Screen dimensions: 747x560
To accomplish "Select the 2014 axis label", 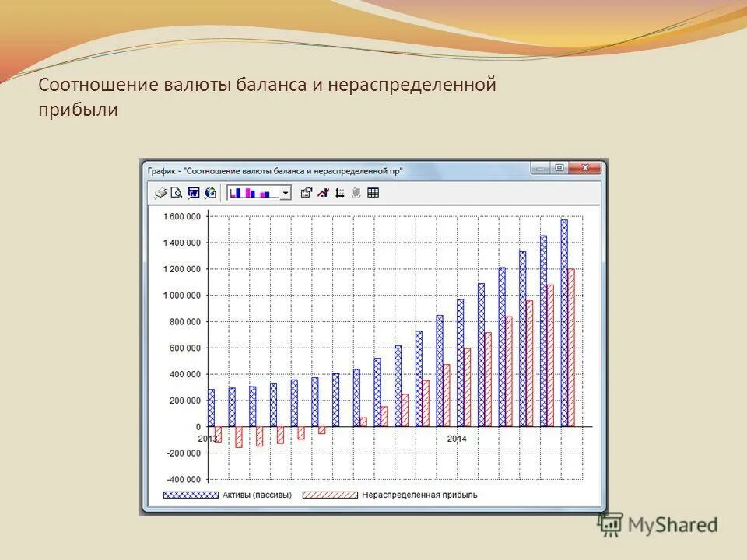I will (455, 439).
